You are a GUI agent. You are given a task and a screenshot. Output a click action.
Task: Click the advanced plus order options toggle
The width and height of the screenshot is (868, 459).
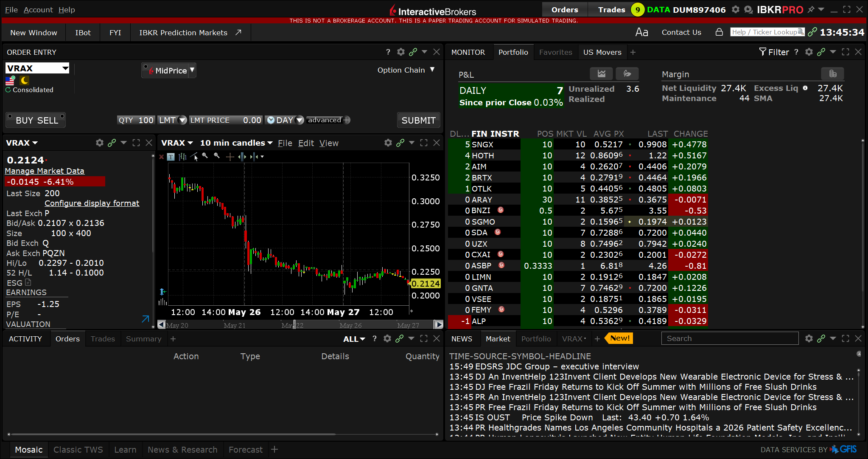coord(328,120)
